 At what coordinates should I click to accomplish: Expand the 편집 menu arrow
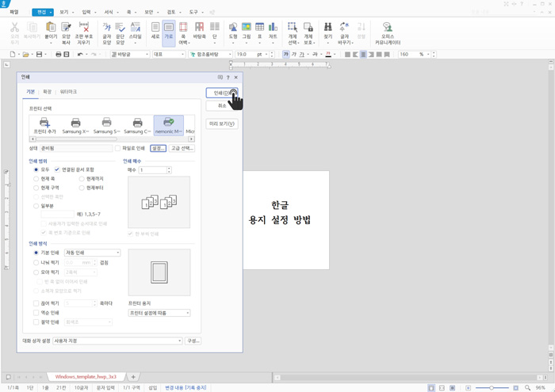(x=51, y=13)
